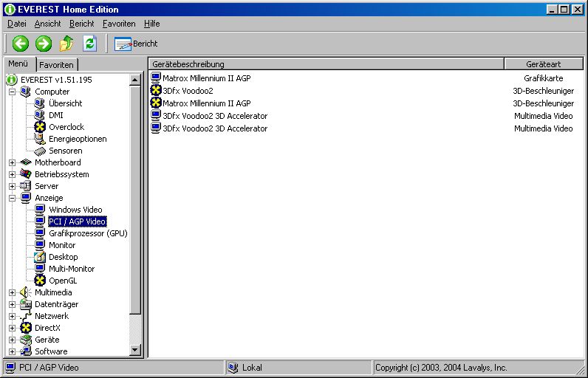Expand the Motherboard tree node
This screenshot has width=588, height=378.
click(x=12, y=162)
